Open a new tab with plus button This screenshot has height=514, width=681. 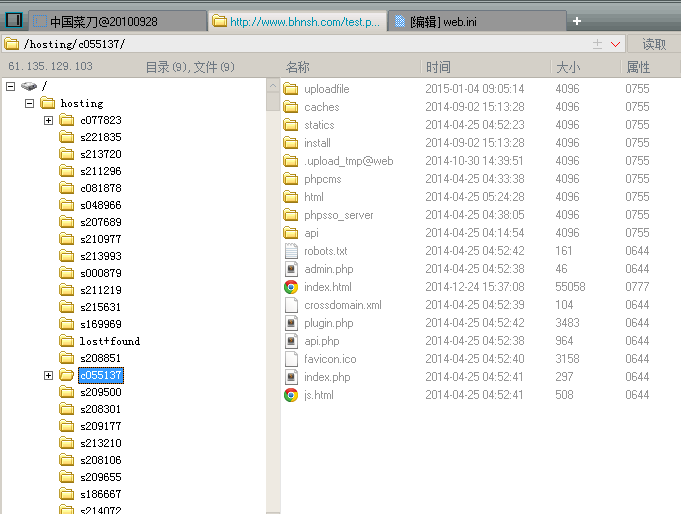[577, 21]
